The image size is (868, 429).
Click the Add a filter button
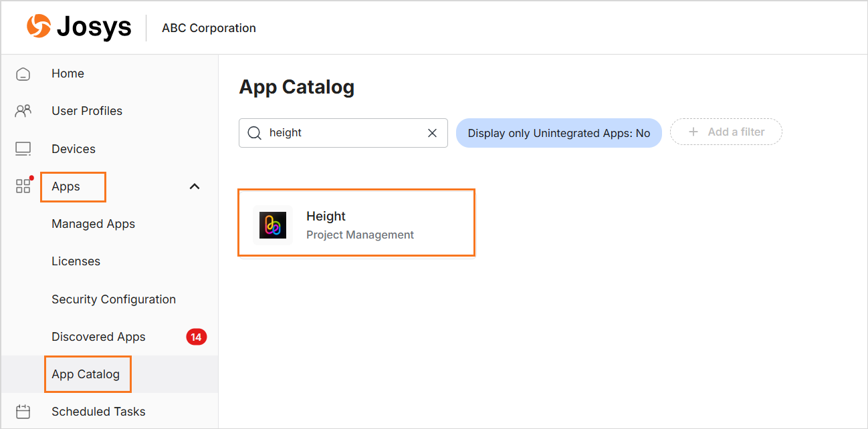[x=726, y=132]
